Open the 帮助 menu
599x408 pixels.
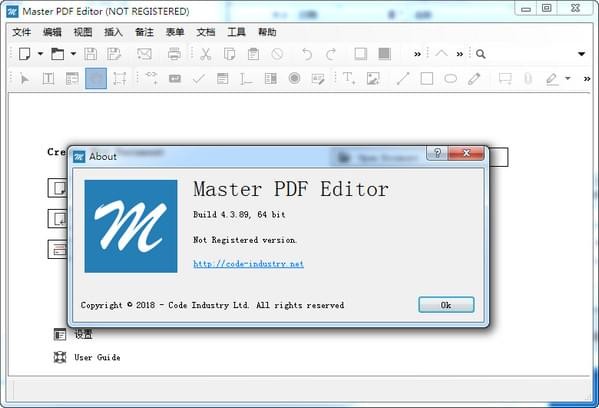coord(267,32)
